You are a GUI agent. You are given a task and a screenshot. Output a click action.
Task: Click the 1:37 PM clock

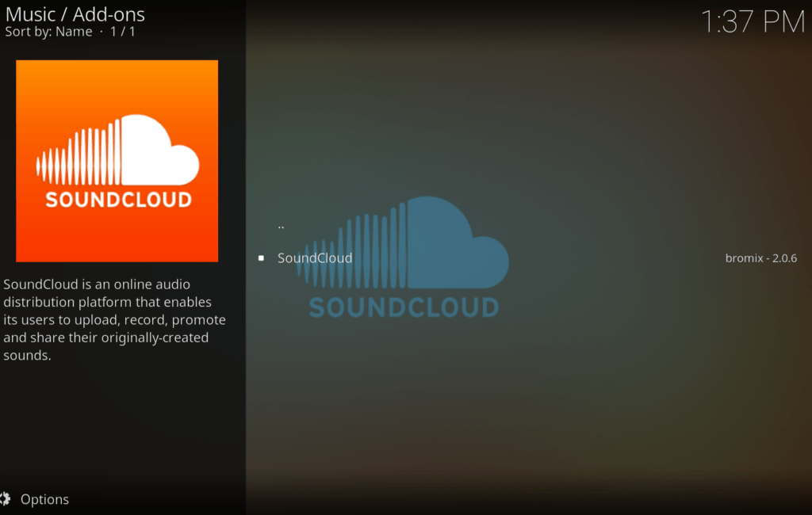tap(752, 21)
